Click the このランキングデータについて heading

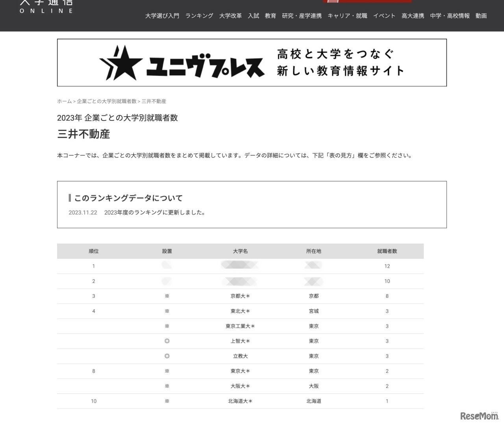(128, 198)
